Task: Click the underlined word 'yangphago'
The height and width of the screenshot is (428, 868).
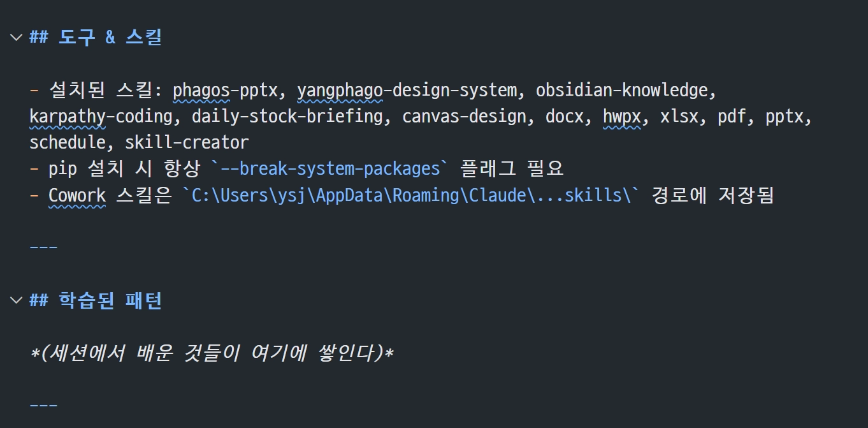Action: (x=340, y=91)
